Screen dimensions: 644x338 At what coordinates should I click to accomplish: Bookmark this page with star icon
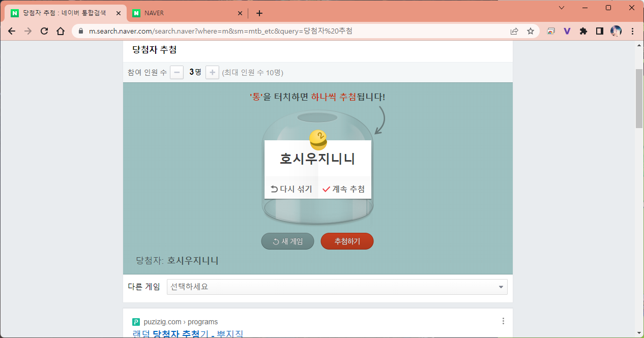pyautogui.click(x=531, y=31)
